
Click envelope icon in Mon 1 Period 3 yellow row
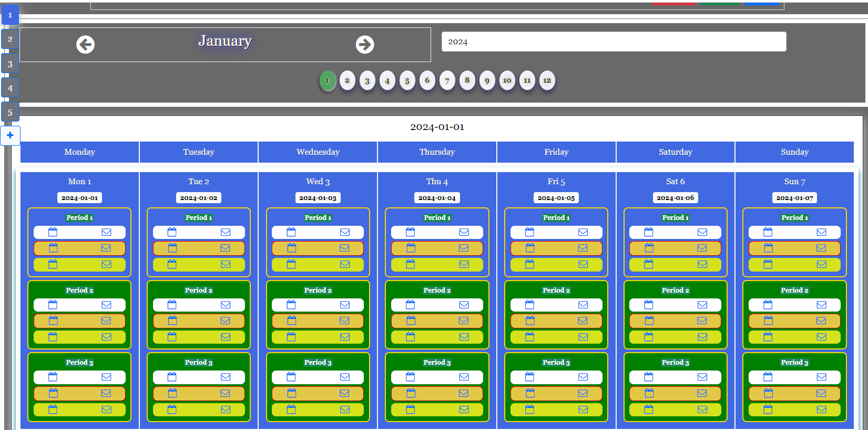106,409
